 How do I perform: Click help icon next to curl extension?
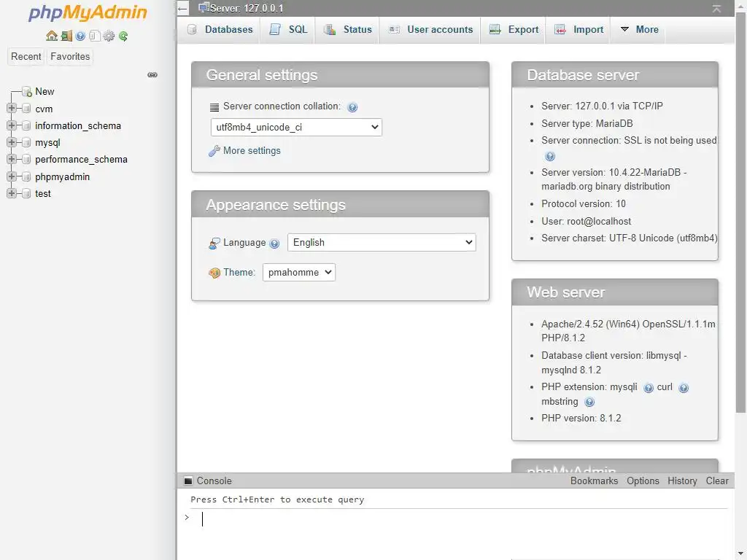[x=684, y=388]
